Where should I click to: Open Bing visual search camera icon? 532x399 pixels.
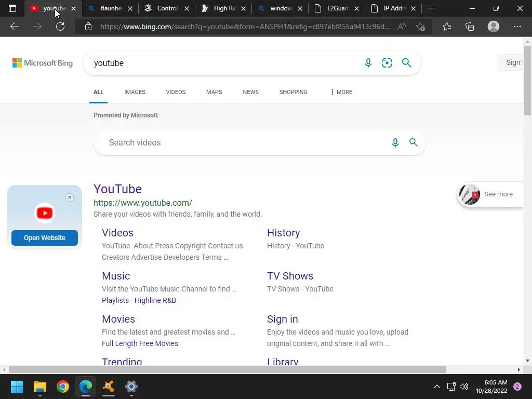click(x=387, y=63)
